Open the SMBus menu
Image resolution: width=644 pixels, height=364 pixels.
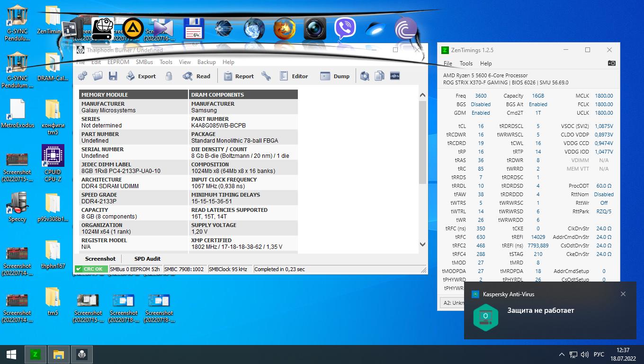[144, 62]
